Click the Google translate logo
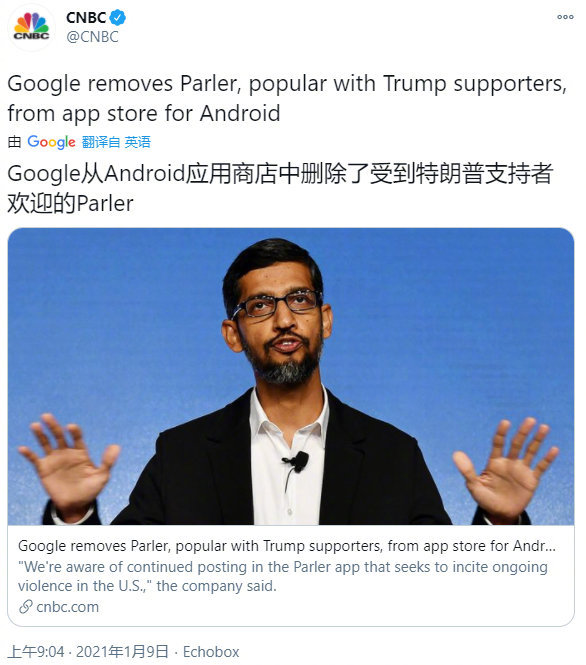 tap(51, 142)
